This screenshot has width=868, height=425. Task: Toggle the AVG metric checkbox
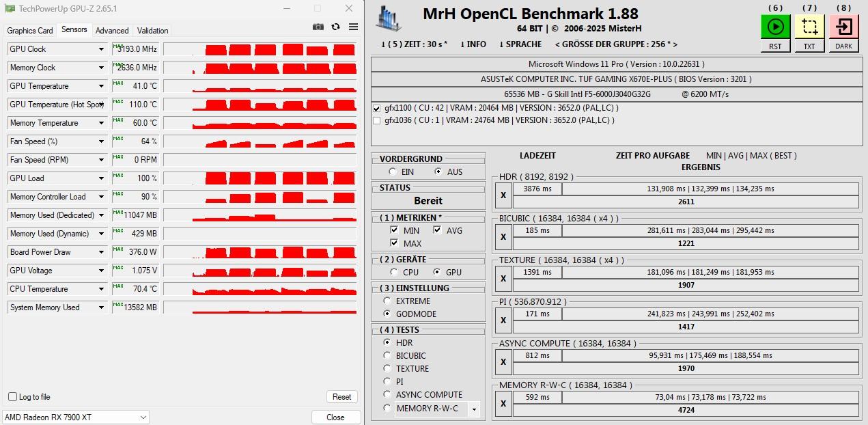point(437,230)
